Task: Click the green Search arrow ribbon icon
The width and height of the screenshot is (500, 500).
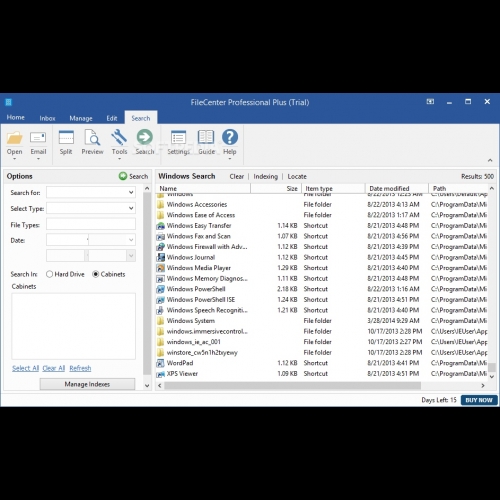Action: (145, 137)
